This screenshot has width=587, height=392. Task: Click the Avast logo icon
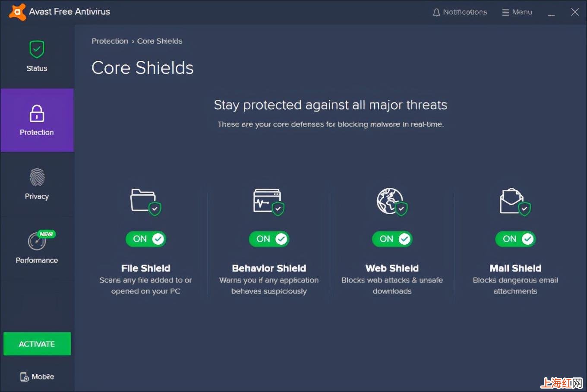[x=17, y=12]
